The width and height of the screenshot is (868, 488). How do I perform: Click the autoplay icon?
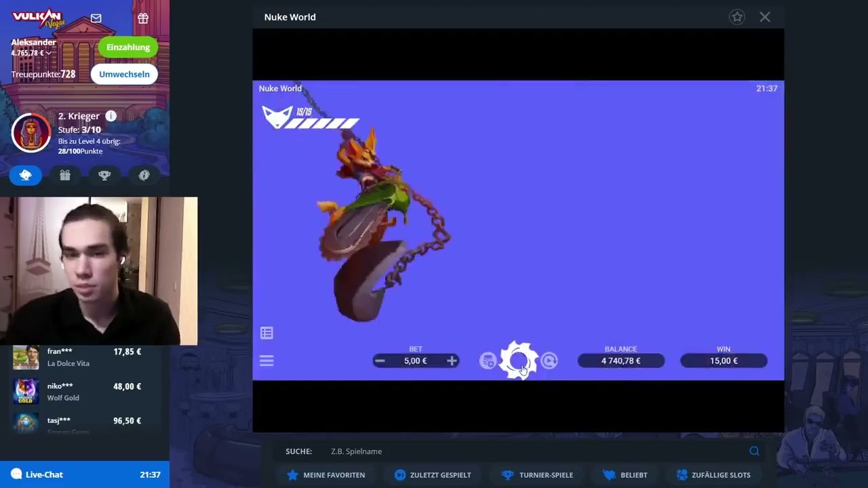pos(549,361)
